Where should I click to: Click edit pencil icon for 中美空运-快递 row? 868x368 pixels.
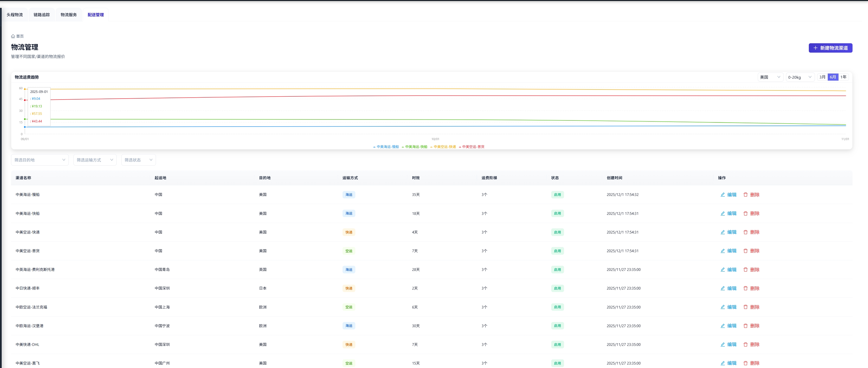tap(722, 232)
